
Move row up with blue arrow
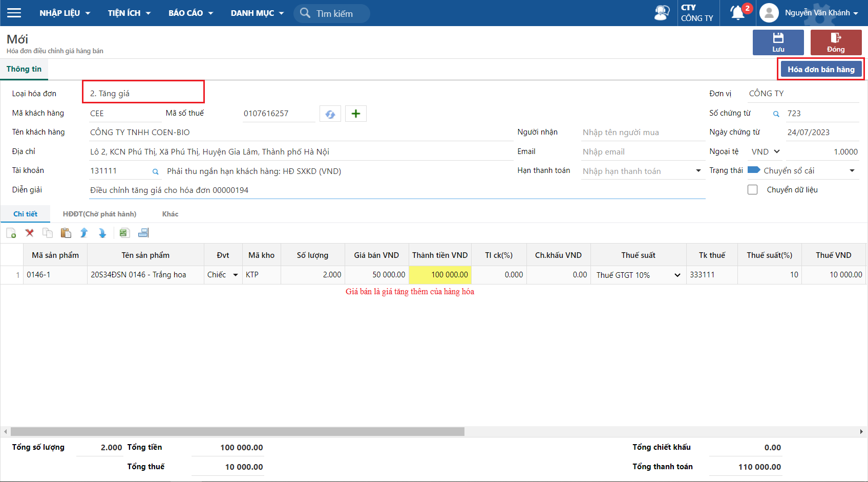click(84, 233)
